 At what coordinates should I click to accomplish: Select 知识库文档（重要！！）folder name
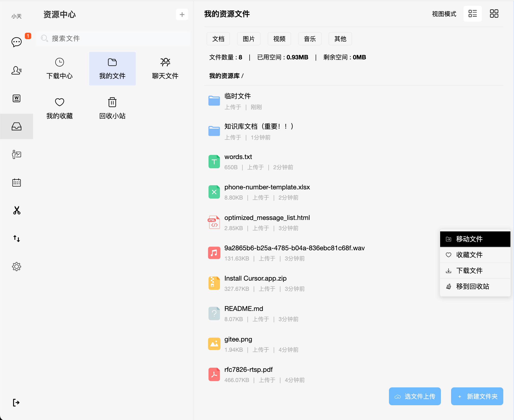click(x=259, y=126)
